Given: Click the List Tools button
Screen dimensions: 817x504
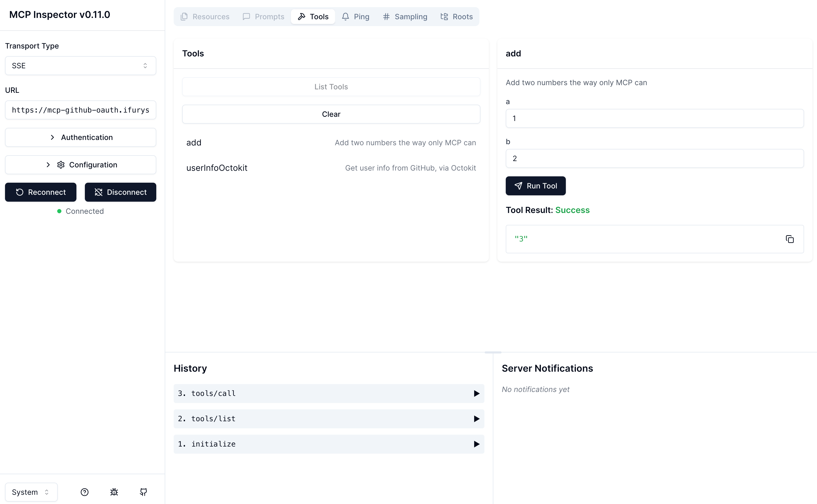Looking at the screenshot, I should click(x=331, y=87).
